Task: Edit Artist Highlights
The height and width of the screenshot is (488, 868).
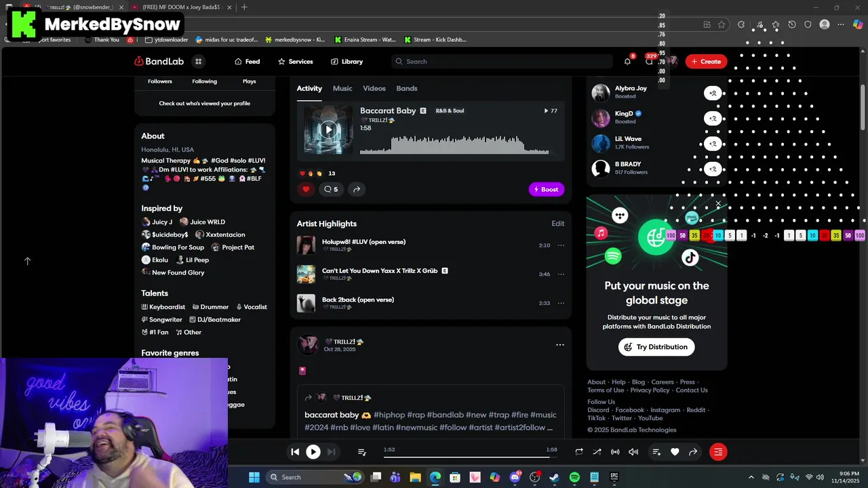Action: coord(557,224)
